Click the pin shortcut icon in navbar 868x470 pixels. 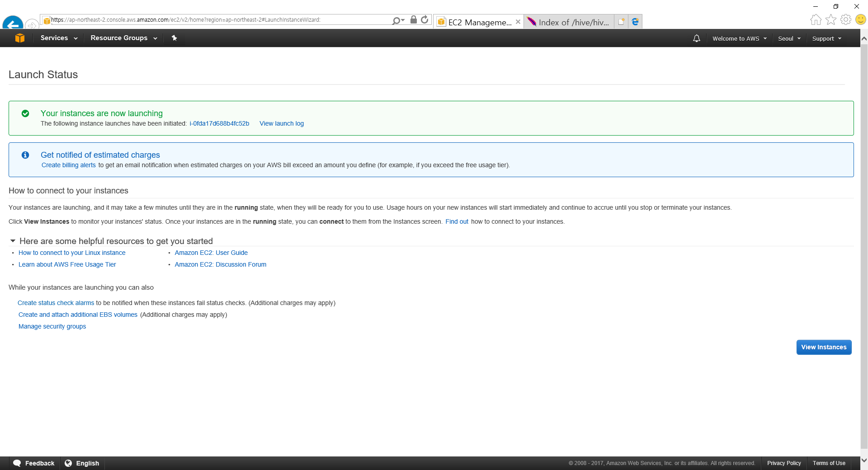(x=174, y=38)
